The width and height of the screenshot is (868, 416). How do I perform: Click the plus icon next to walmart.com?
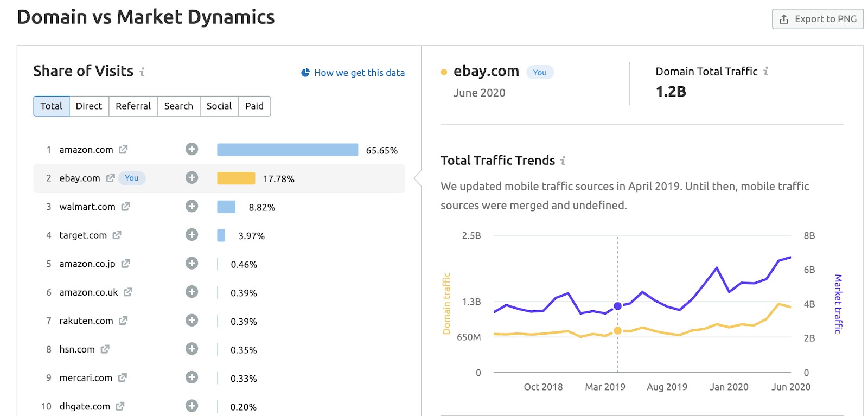[x=191, y=206]
